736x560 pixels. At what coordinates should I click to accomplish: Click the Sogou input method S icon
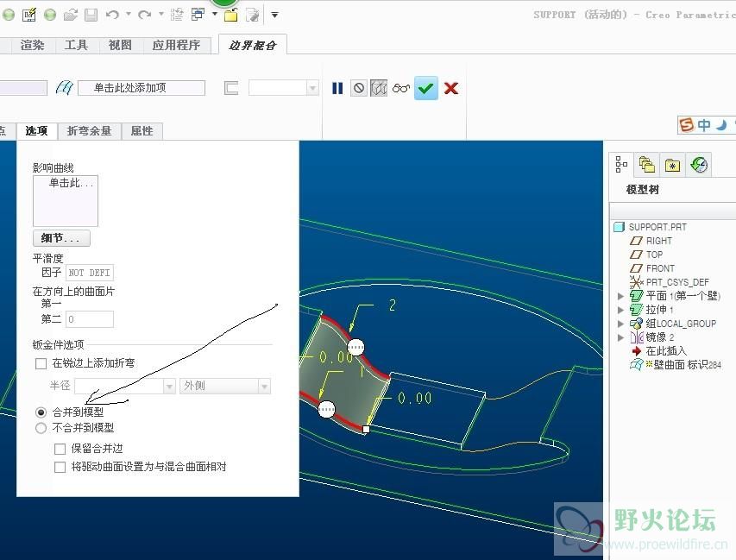point(686,125)
